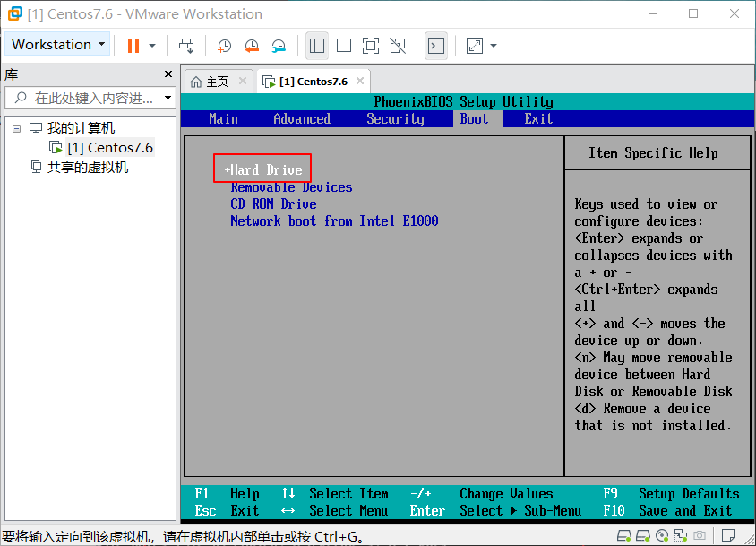Click F9 Setup Defaults in footer
This screenshot has width=756, height=546.
[x=671, y=494]
